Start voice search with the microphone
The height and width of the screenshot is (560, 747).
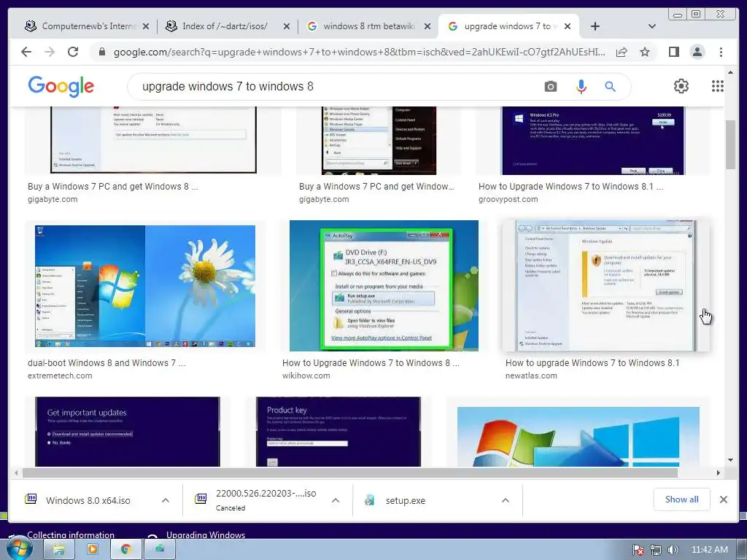pos(581,86)
